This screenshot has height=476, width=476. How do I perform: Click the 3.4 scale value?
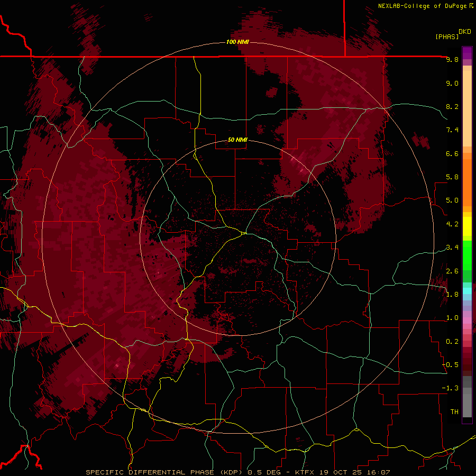coord(452,248)
